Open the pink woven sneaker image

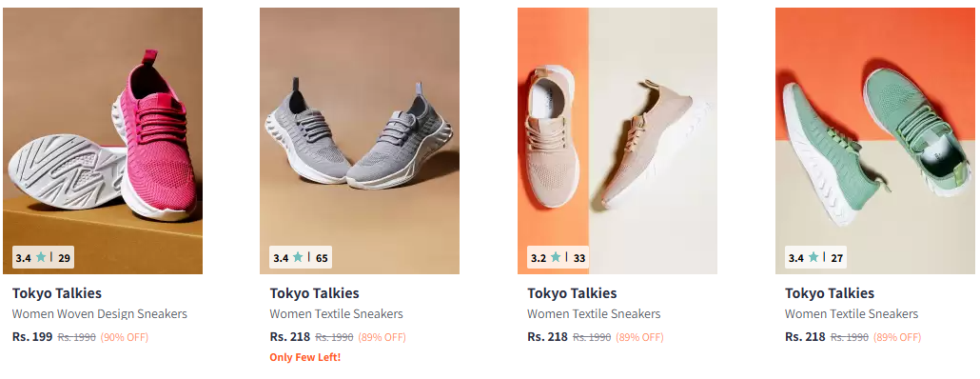103,141
